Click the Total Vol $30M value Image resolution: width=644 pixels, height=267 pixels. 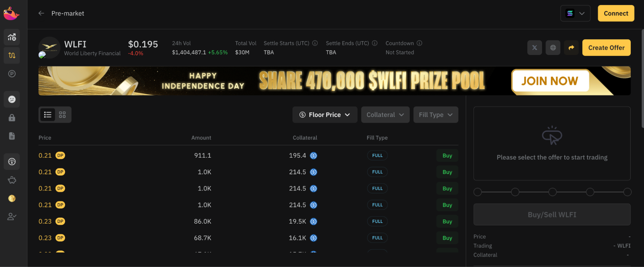[x=242, y=52]
